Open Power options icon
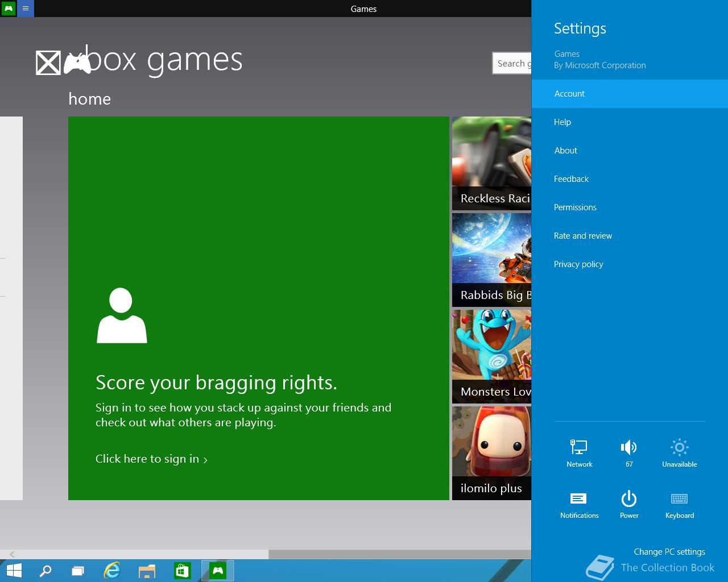The height and width of the screenshot is (582, 728). click(x=629, y=504)
